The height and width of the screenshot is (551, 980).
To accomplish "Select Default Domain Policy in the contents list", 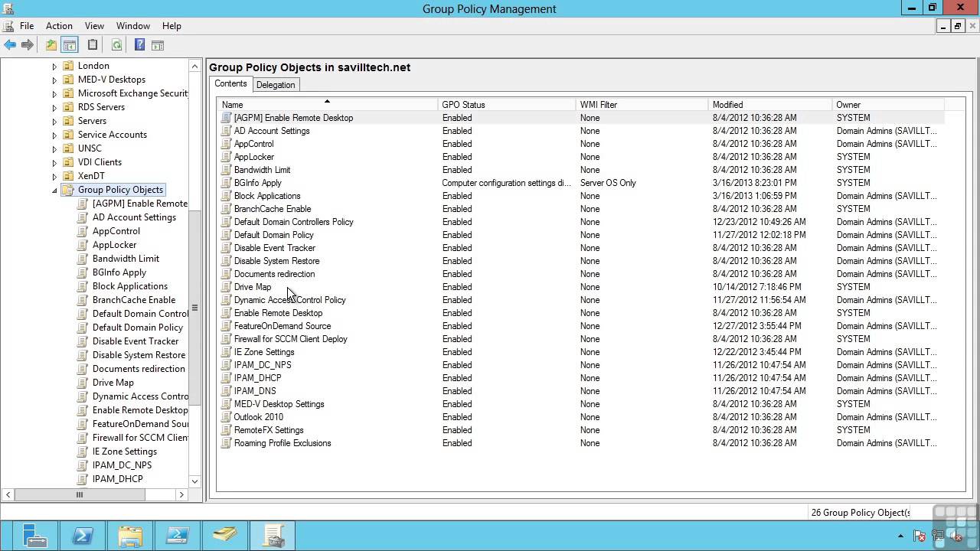I will pyautogui.click(x=273, y=235).
